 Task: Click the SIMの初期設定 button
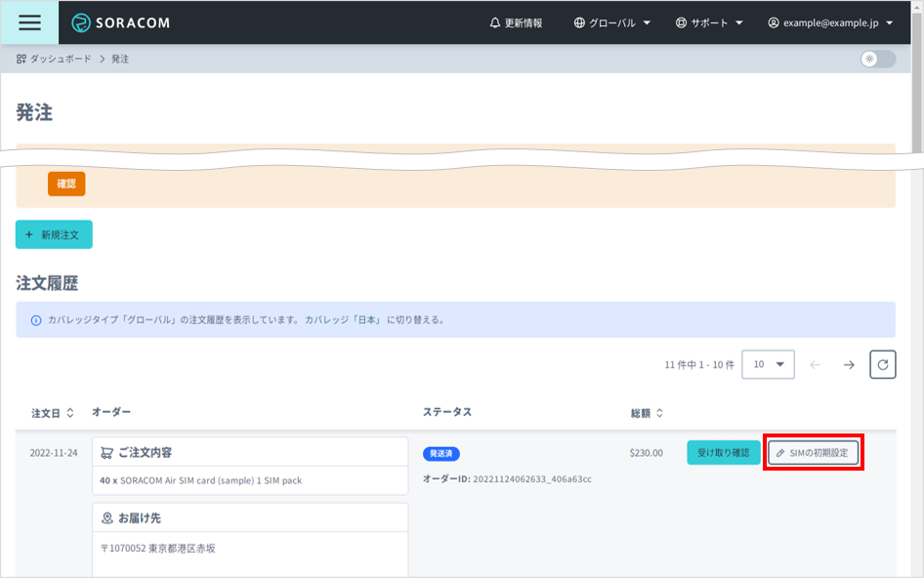pos(814,452)
